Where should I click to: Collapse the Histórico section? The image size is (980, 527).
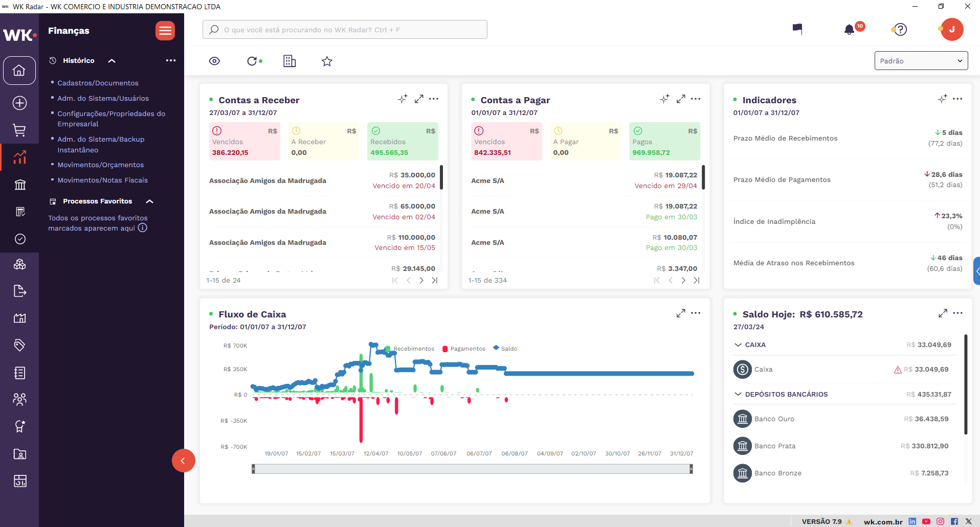tap(112, 61)
